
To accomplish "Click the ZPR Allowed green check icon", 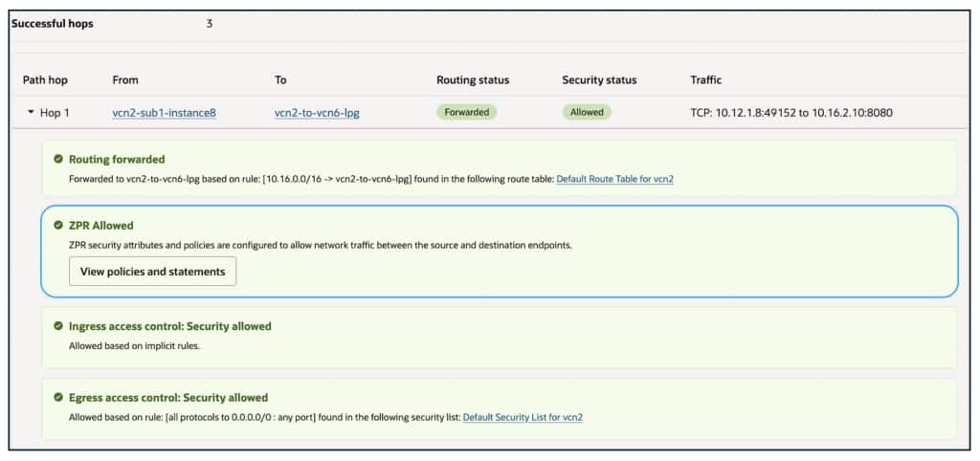I will click(58, 226).
